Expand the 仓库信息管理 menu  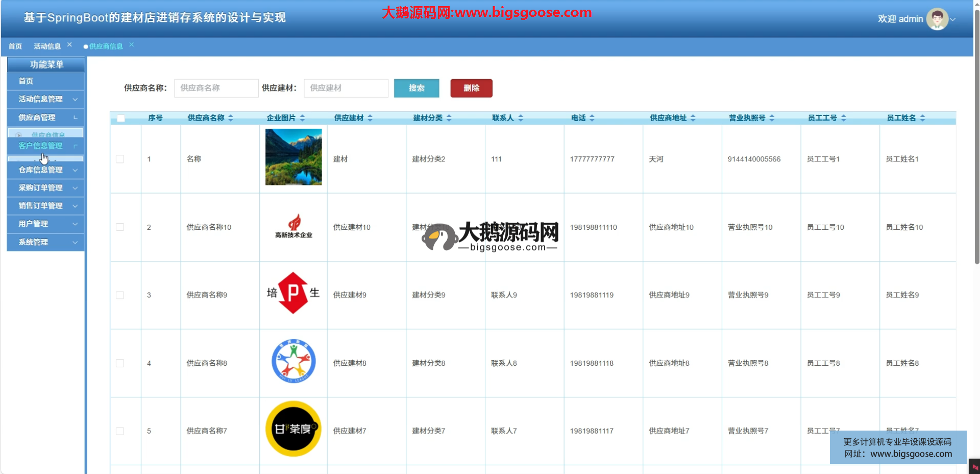[46, 170]
